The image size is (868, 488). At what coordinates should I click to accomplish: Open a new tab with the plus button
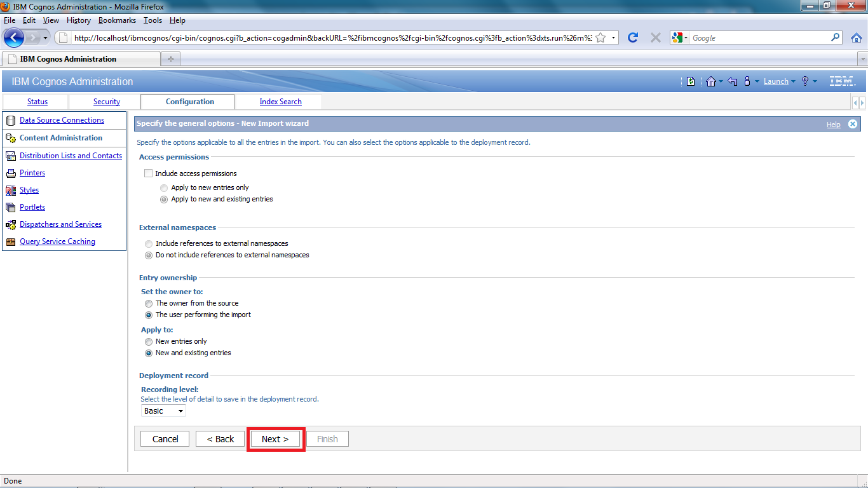[x=171, y=59]
